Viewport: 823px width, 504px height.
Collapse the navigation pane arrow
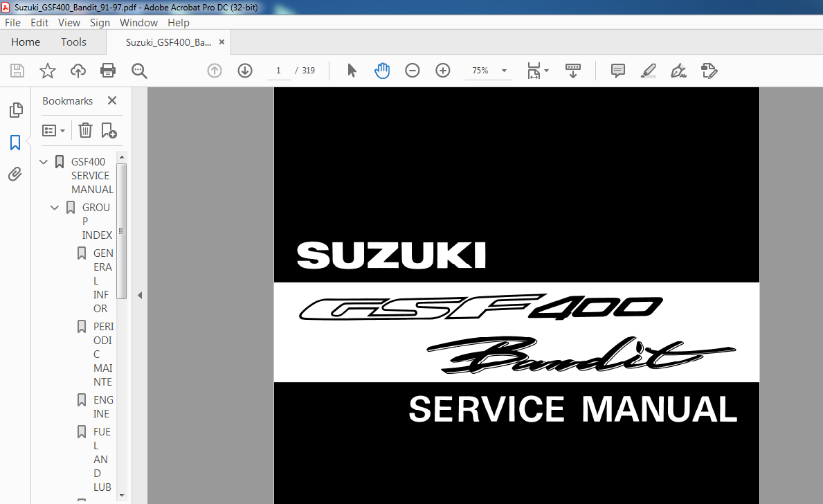coord(140,295)
